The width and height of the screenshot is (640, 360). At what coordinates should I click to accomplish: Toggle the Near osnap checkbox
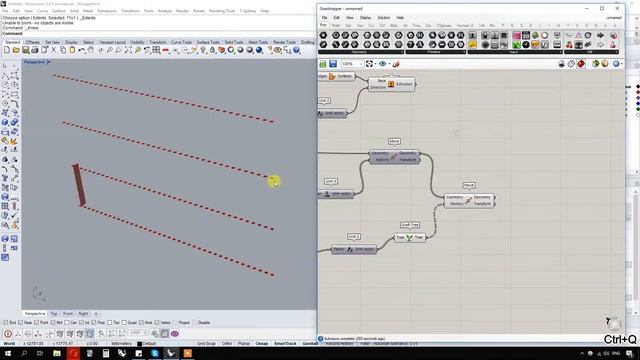click(21, 322)
